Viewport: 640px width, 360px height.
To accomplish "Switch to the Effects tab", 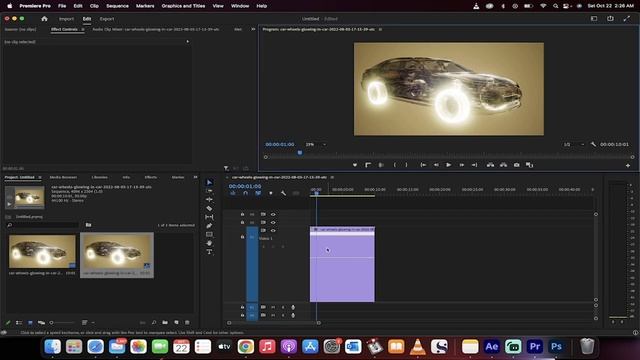I will click(151, 177).
